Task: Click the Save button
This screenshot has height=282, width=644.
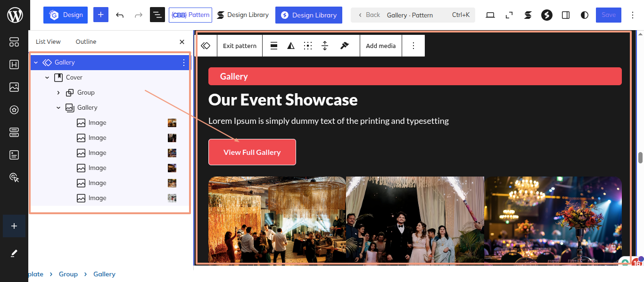Action: tap(609, 15)
